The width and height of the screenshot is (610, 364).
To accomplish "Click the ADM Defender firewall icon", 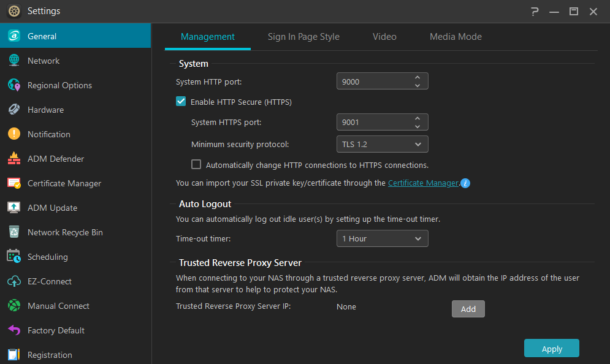I will click(x=14, y=158).
